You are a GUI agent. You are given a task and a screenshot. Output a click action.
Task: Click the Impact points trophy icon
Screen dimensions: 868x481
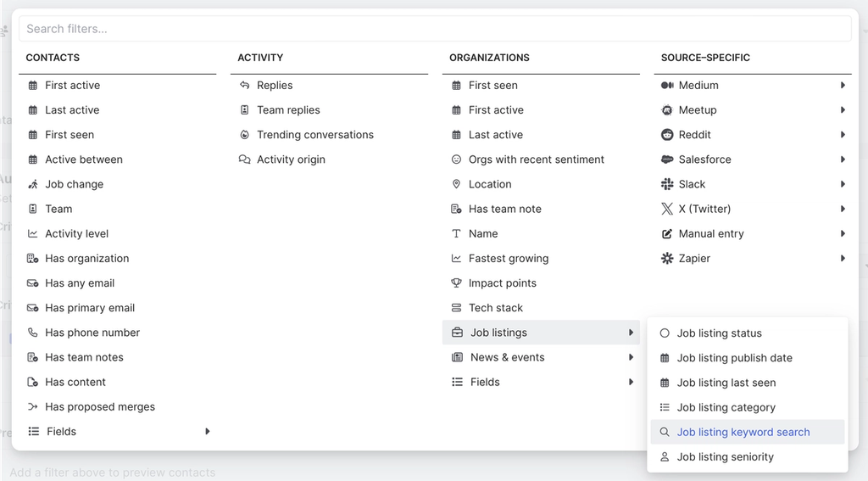pyautogui.click(x=457, y=283)
